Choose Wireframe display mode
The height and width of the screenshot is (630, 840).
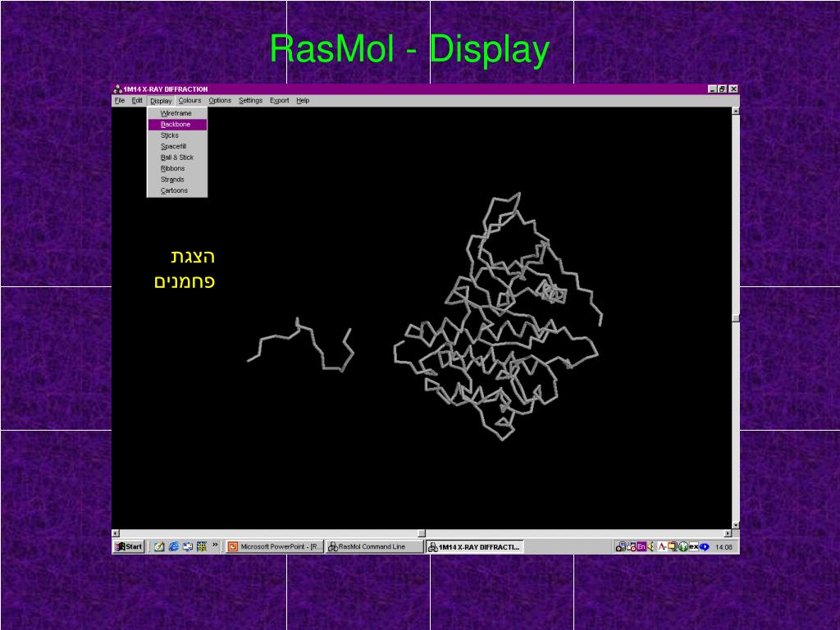coord(177,113)
